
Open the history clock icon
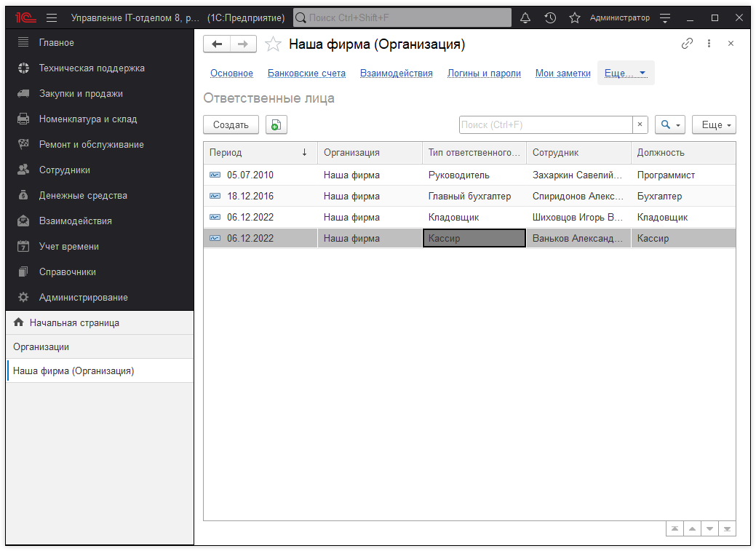coord(550,17)
